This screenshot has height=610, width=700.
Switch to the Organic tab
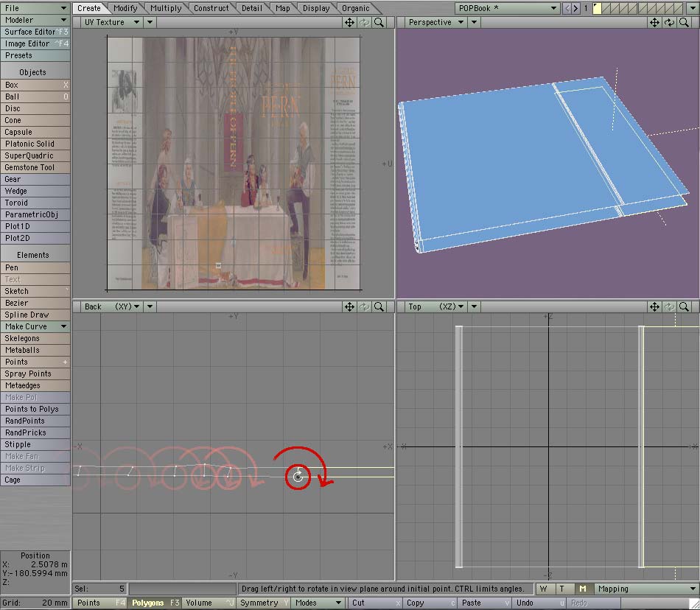(x=356, y=8)
